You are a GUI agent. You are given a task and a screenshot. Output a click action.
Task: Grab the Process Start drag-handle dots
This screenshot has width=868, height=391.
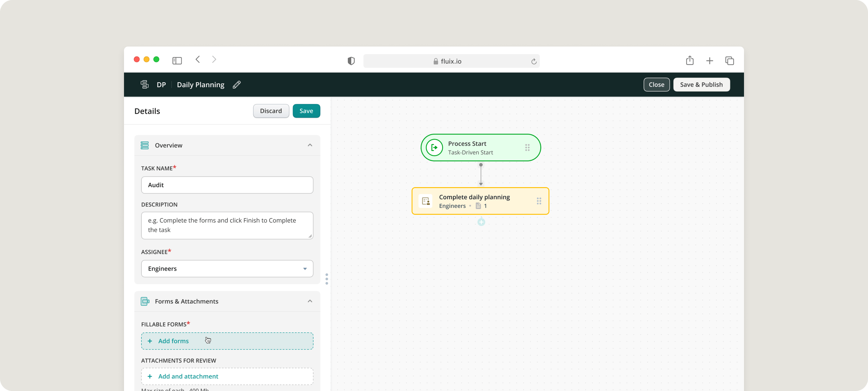point(527,148)
